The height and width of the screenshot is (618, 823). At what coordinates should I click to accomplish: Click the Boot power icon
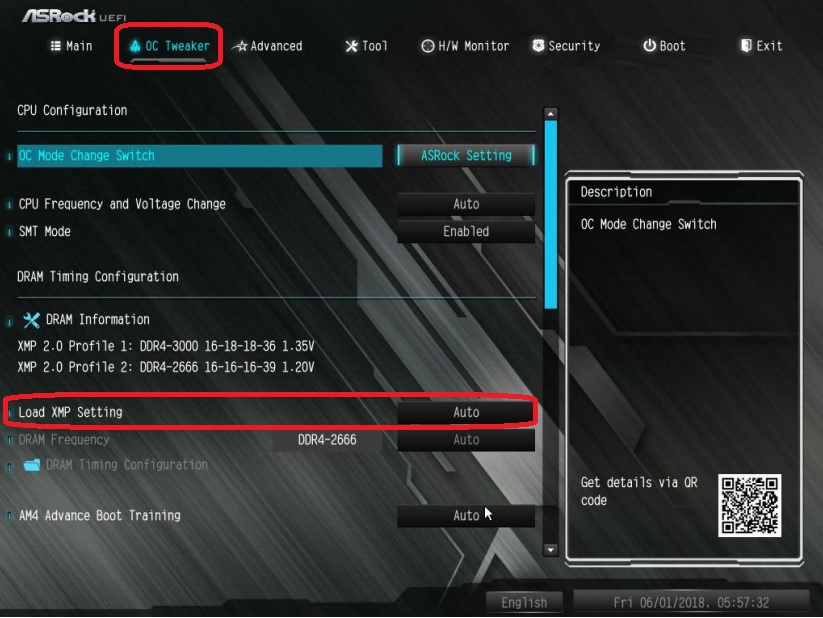click(x=649, y=46)
